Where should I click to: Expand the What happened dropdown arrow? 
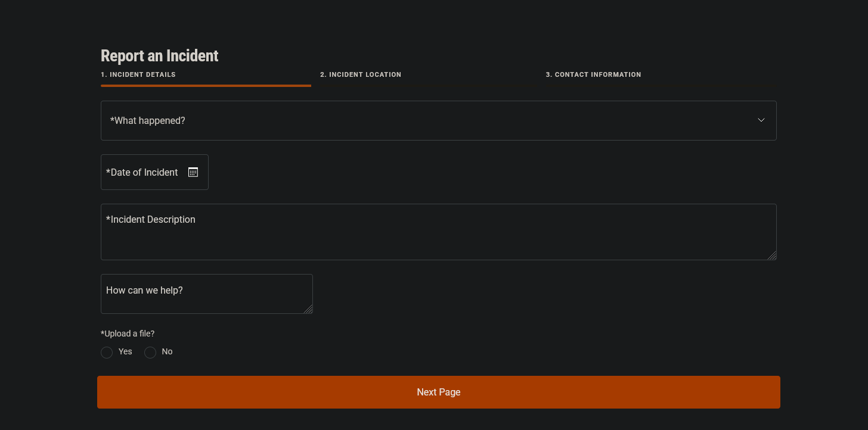click(761, 120)
